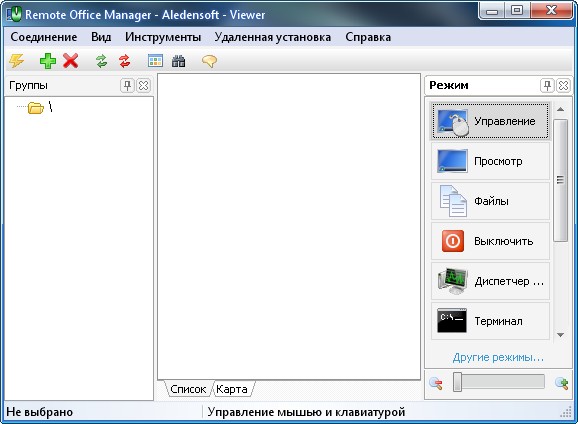Click the binoculars search icon
The height and width of the screenshot is (424, 578).
pos(178,61)
